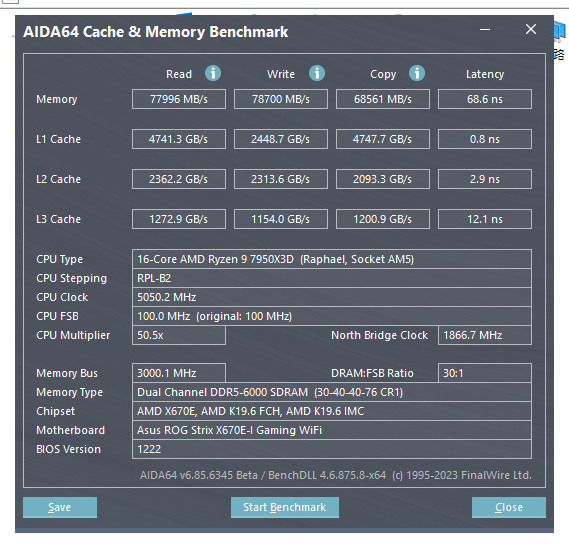This screenshot has width=569, height=544.
Task: Select the Memory Write result field
Action: [281, 99]
